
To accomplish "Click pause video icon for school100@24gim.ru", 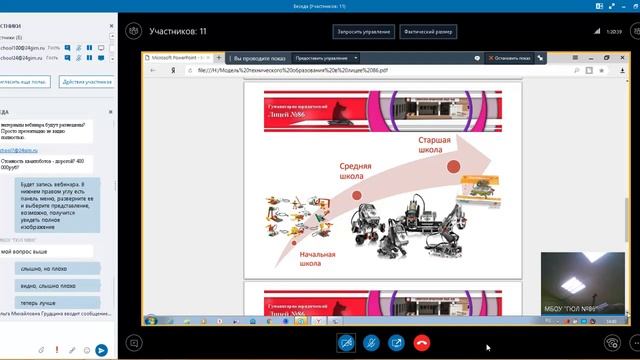I will 89,48.
